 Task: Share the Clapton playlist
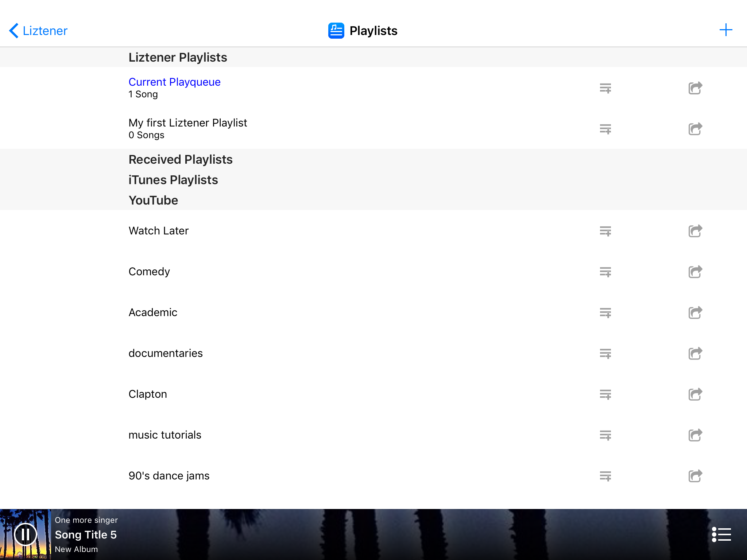point(695,394)
